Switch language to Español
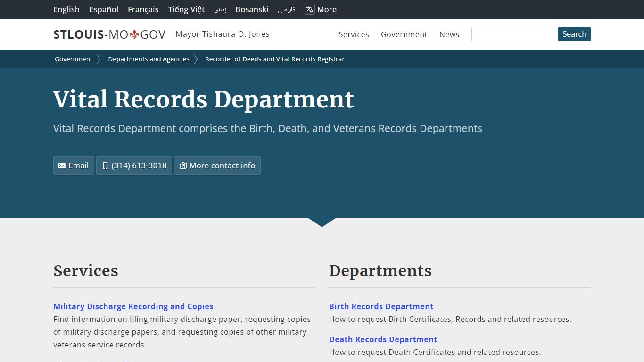644x362 pixels. (104, 9)
